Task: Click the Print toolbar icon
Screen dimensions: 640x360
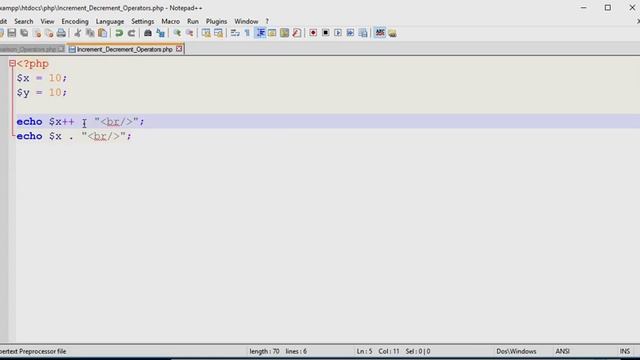Action: tap(61, 33)
